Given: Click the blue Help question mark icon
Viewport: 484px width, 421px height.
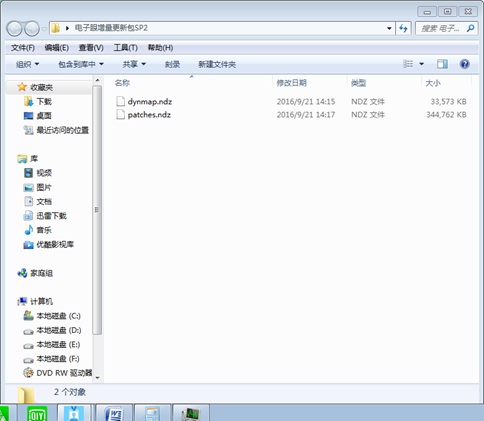Looking at the screenshot, I should click(x=464, y=64).
